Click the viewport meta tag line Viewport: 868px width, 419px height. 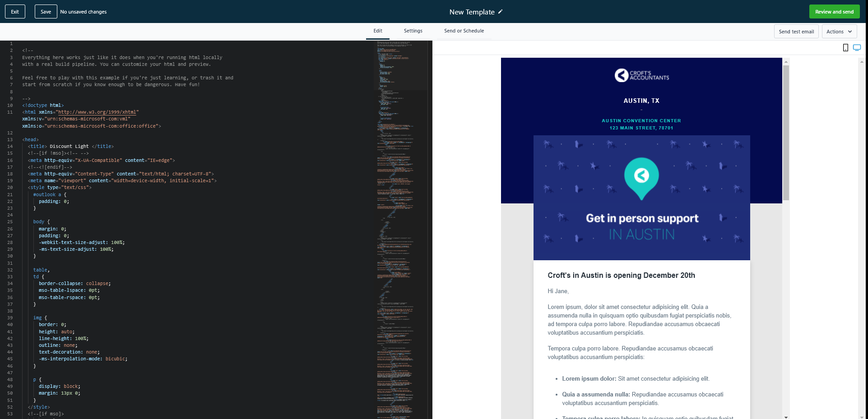(122, 180)
